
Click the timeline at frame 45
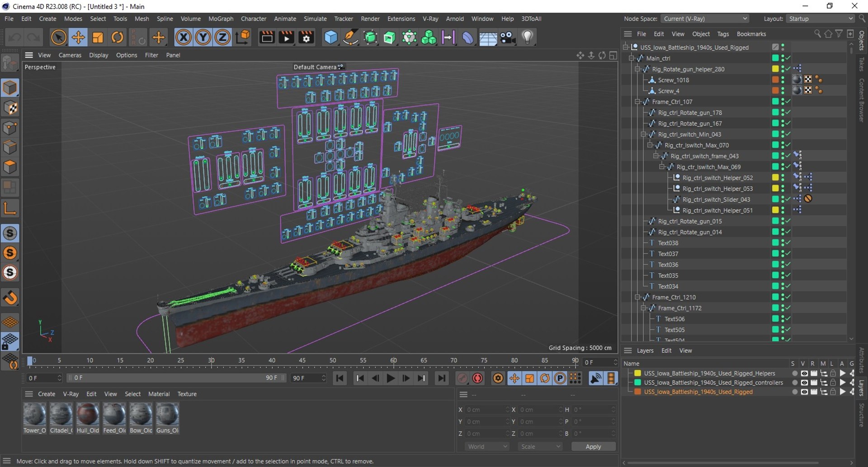pos(302,361)
